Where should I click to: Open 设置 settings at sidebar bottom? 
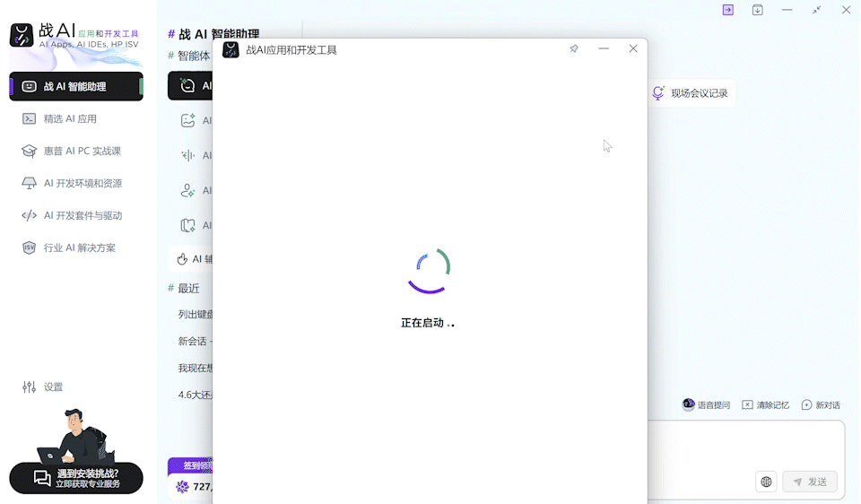[43, 387]
